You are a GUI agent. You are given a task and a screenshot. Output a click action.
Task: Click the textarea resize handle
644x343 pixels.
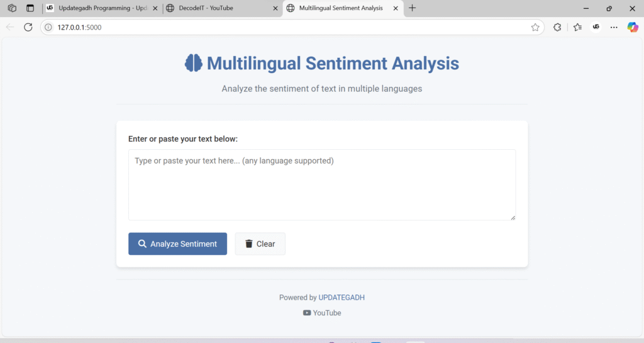[x=513, y=218]
